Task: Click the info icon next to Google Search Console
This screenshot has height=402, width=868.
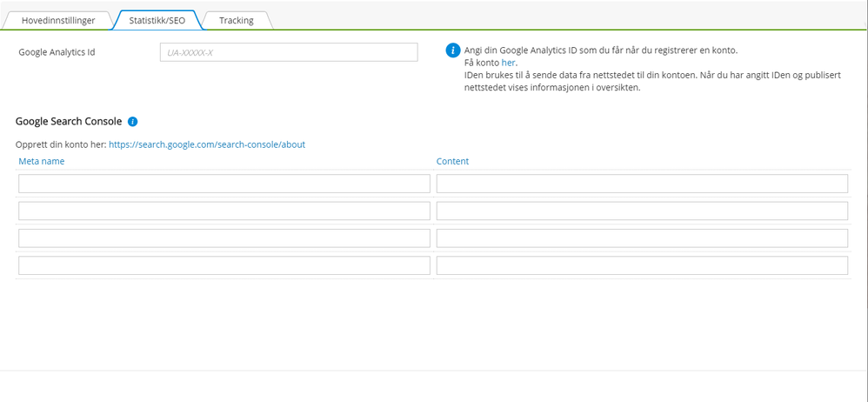Action: [132, 121]
